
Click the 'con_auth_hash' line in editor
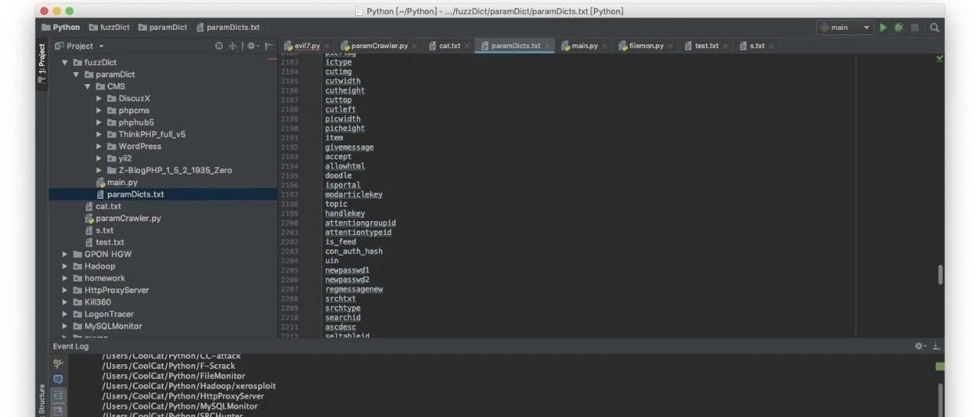(x=353, y=251)
